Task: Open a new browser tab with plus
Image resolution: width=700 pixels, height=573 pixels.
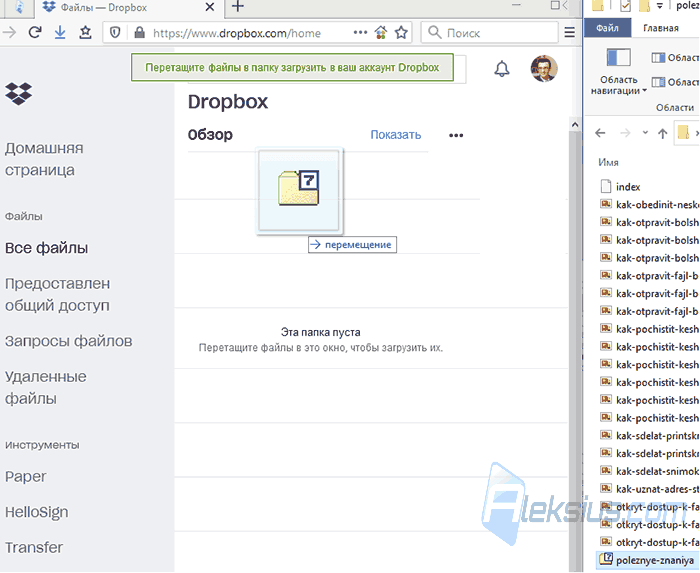Action: tap(238, 7)
